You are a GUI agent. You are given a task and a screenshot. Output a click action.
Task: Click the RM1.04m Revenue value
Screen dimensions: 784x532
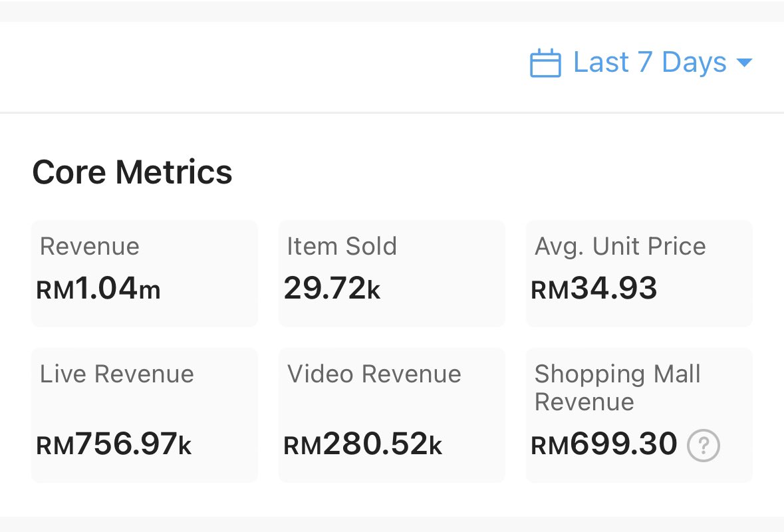(x=98, y=288)
